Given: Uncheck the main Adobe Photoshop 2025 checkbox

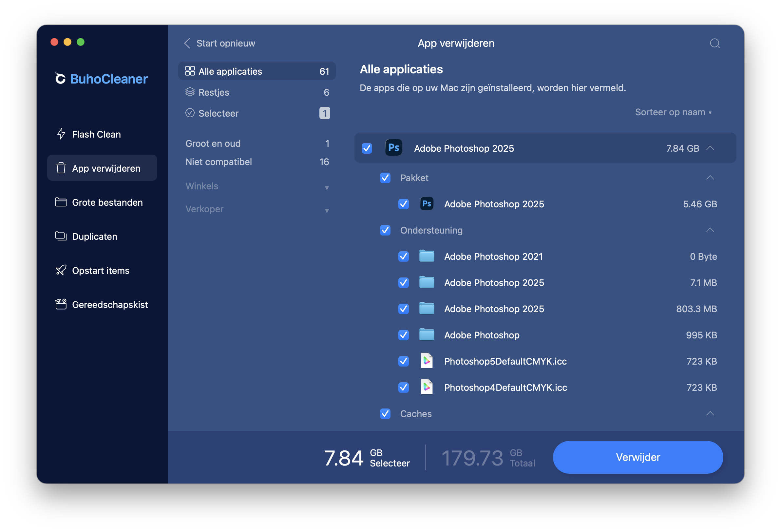Looking at the screenshot, I should [x=367, y=148].
